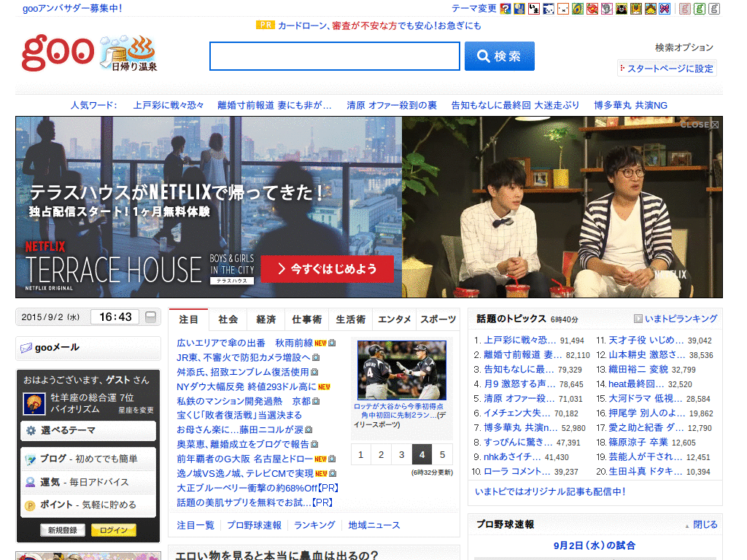Select the red camellia flower theme icon
Screen dimensions: 747x560
click(592, 9)
